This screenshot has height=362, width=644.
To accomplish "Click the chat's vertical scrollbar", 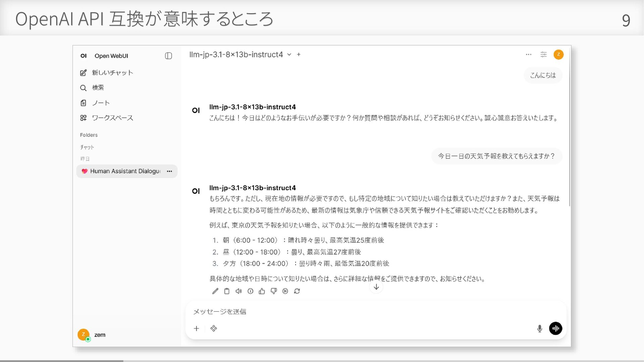I will (x=569, y=134).
